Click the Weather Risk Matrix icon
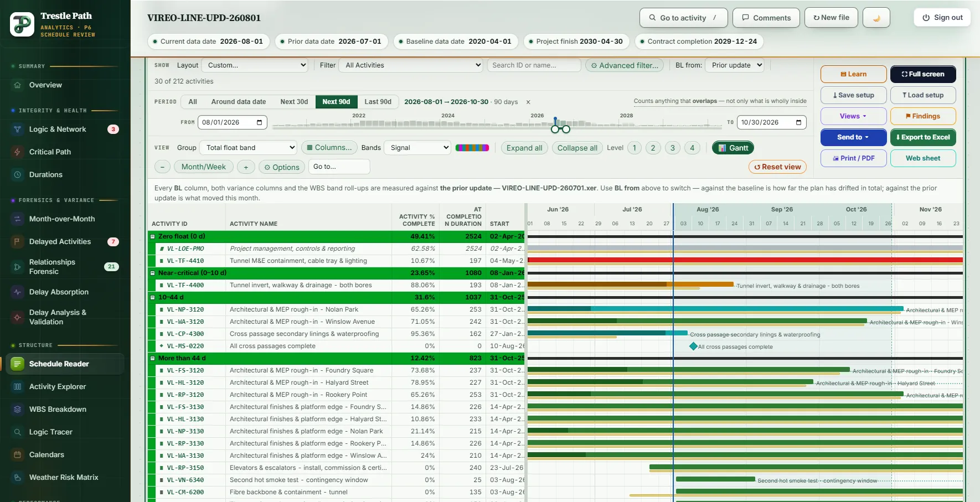The height and width of the screenshot is (502, 980). pyautogui.click(x=18, y=478)
